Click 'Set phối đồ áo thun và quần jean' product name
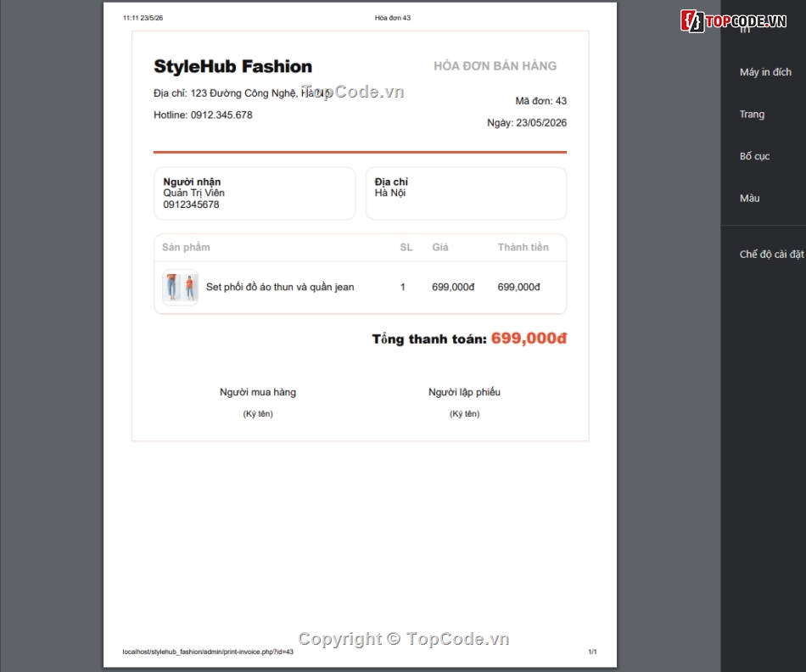806x672 pixels. 280,287
